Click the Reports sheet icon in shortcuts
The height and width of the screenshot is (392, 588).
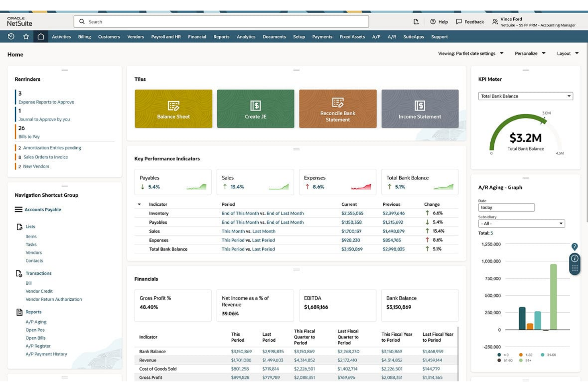pos(19,312)
